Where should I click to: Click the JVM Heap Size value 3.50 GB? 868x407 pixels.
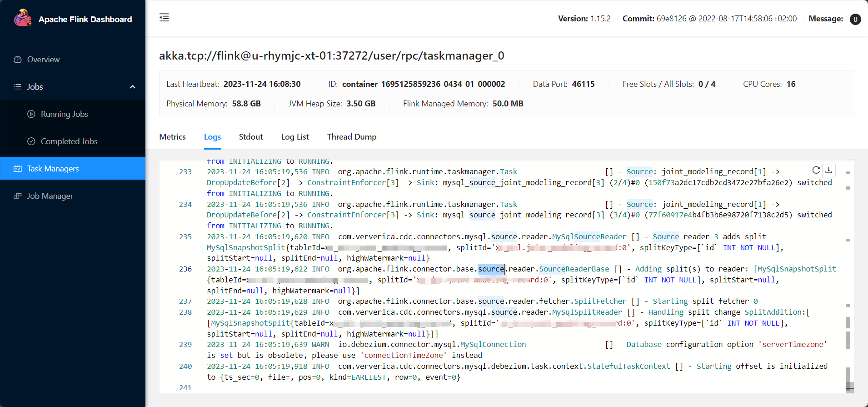pos(361,104)
